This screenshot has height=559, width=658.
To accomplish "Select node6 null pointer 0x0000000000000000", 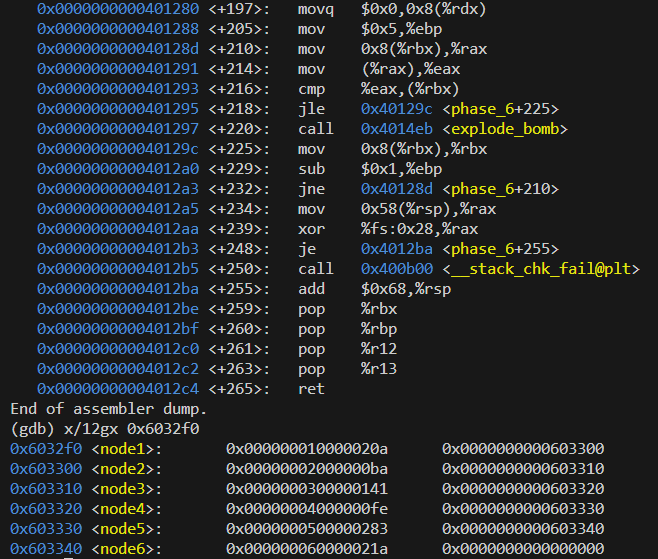I will coord(523,549).
